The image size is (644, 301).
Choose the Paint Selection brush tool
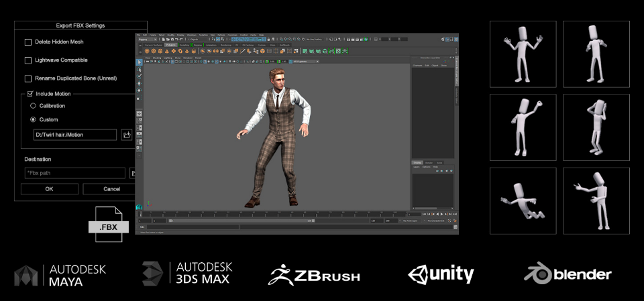[x=140, y=76]
